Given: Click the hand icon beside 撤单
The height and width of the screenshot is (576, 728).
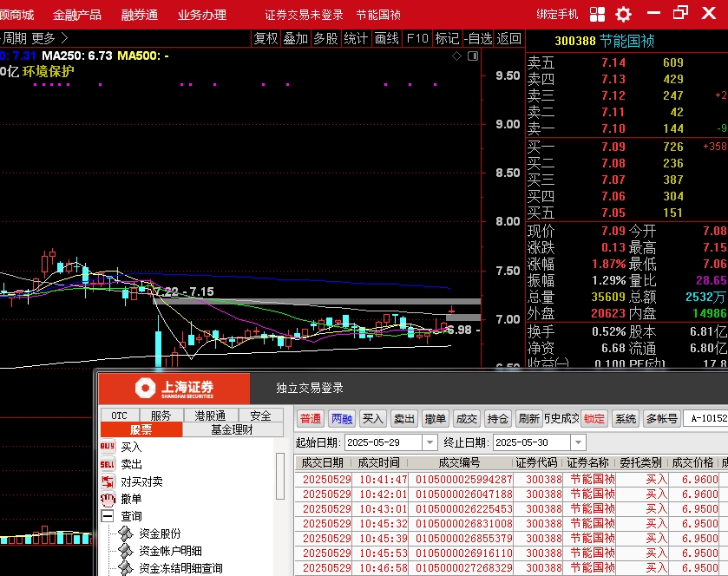Looking at the screenshot, I should [x=108, y=499].
